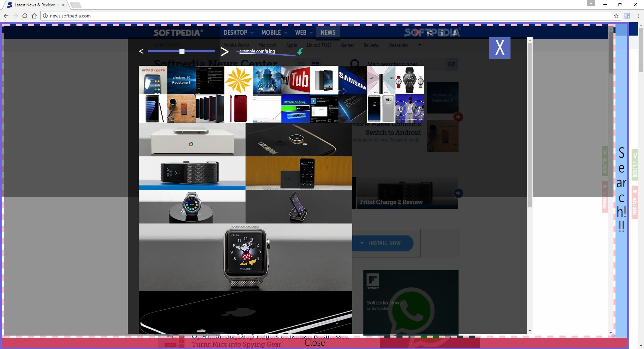The width and height of the screenshot is (644, 349).
Task: Open the Fitbit Charge 2 Review link
Action: pos(391,202)
